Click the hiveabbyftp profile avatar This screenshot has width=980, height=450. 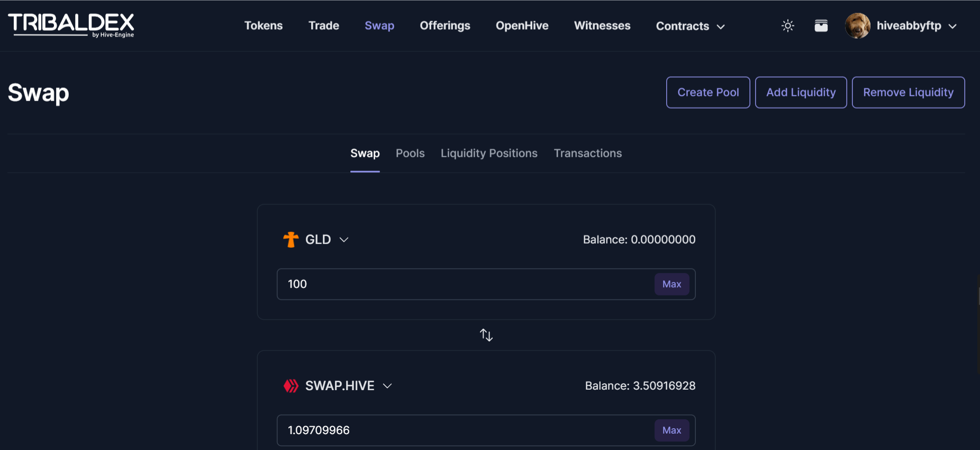coord(857,26)
